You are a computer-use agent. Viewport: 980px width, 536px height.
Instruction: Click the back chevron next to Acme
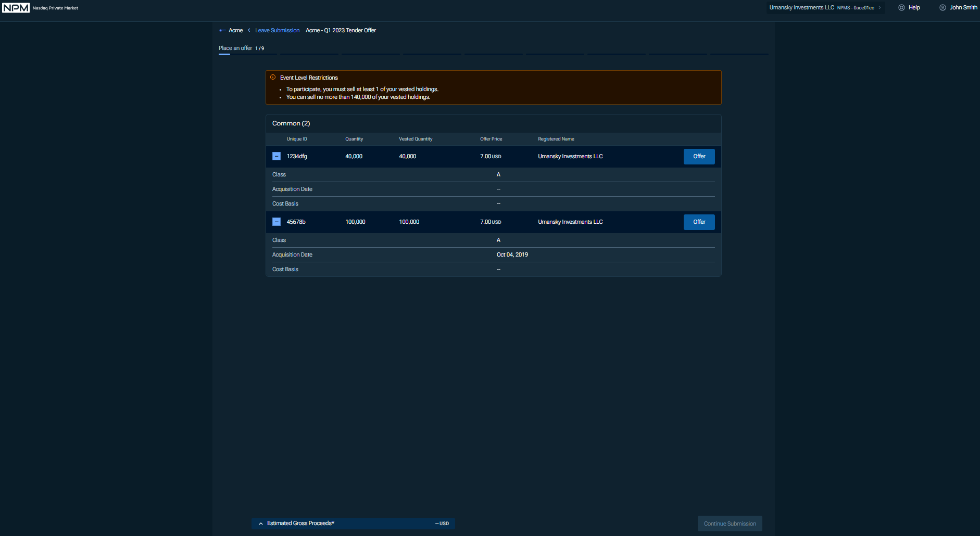point(249,31)
